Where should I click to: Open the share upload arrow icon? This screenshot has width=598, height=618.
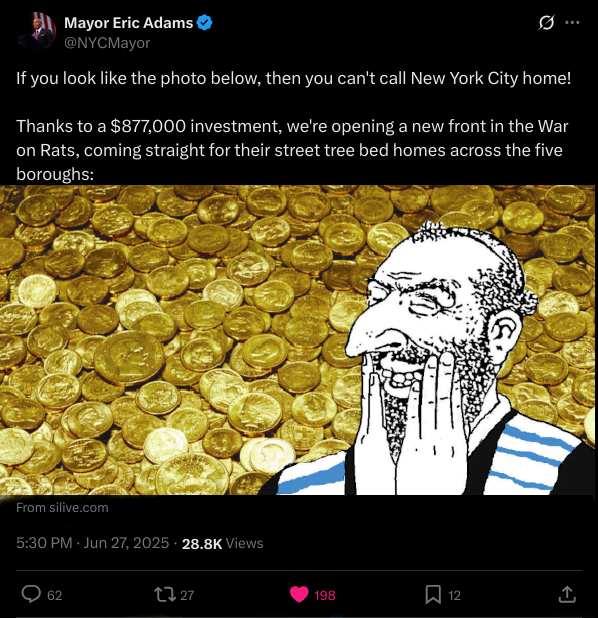click(567, 594)
